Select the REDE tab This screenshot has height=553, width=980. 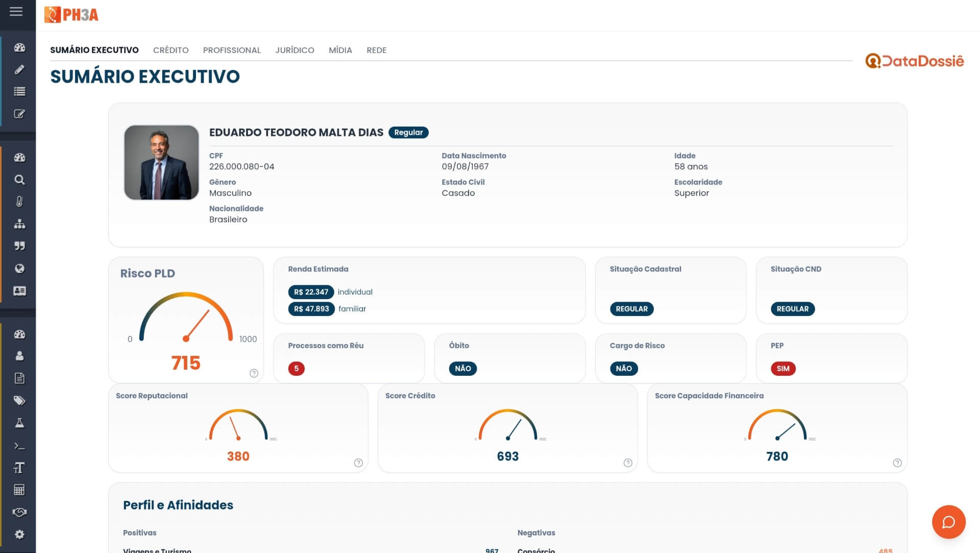click(x=376, y=50)
